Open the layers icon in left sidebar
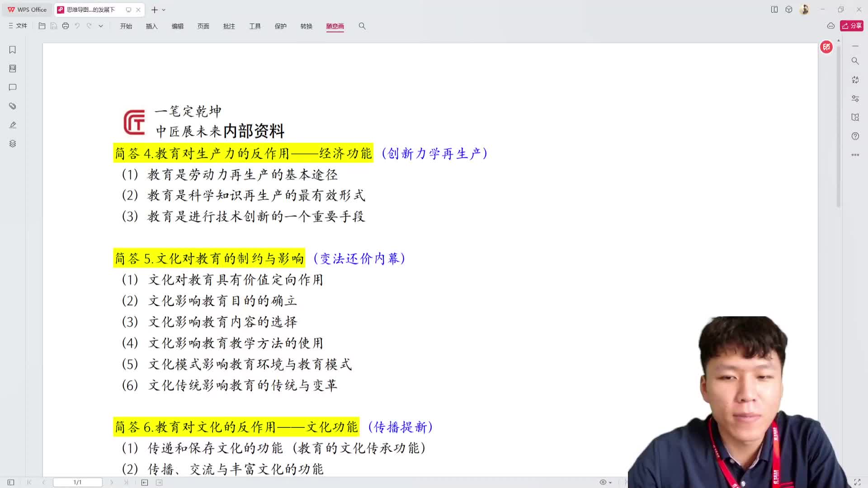Screen dimensions: 868x488 [x=12, y=143]
